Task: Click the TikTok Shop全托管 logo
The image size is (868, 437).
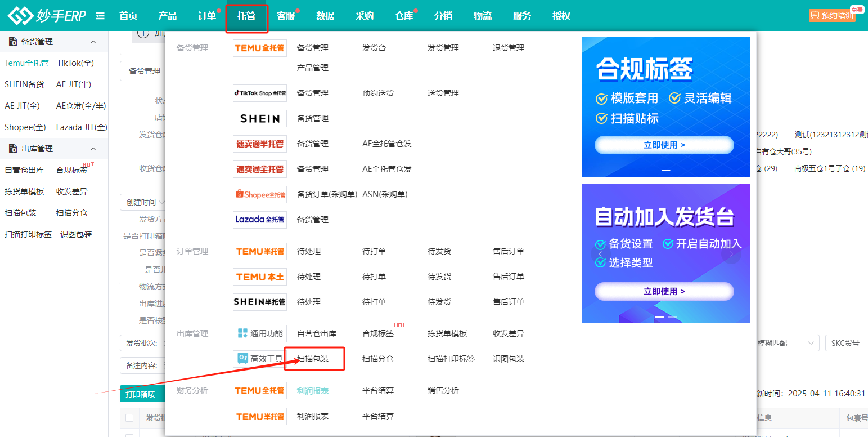Action: 260,93
